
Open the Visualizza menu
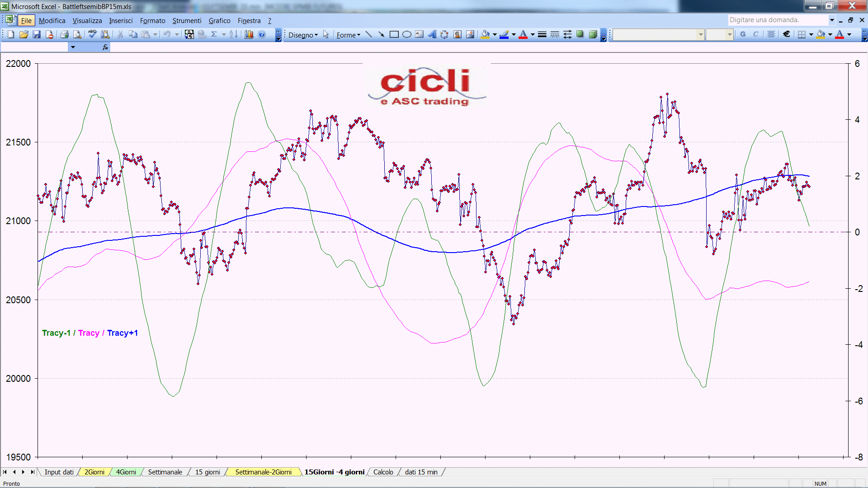(x=87, y=20)
